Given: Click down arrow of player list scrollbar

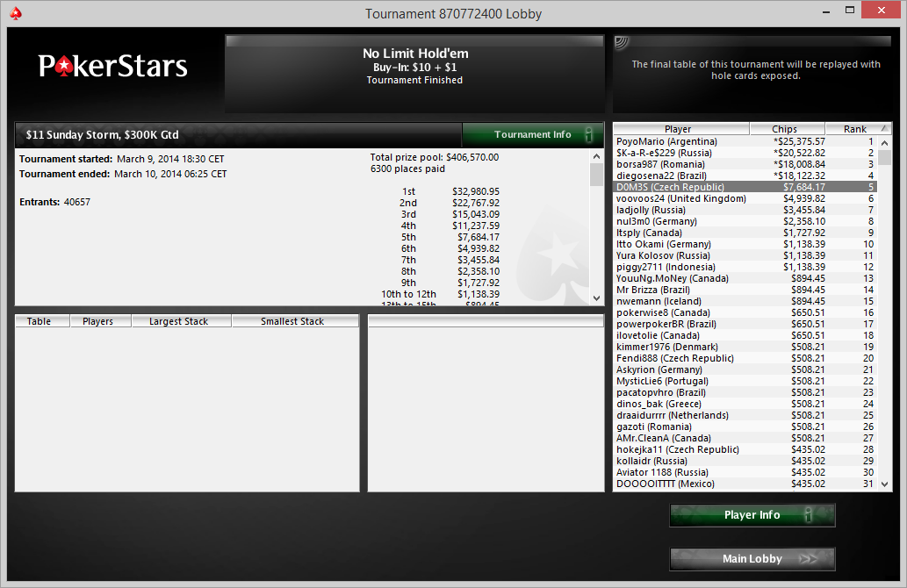Looking at the screenshot, I should [884, 484].
